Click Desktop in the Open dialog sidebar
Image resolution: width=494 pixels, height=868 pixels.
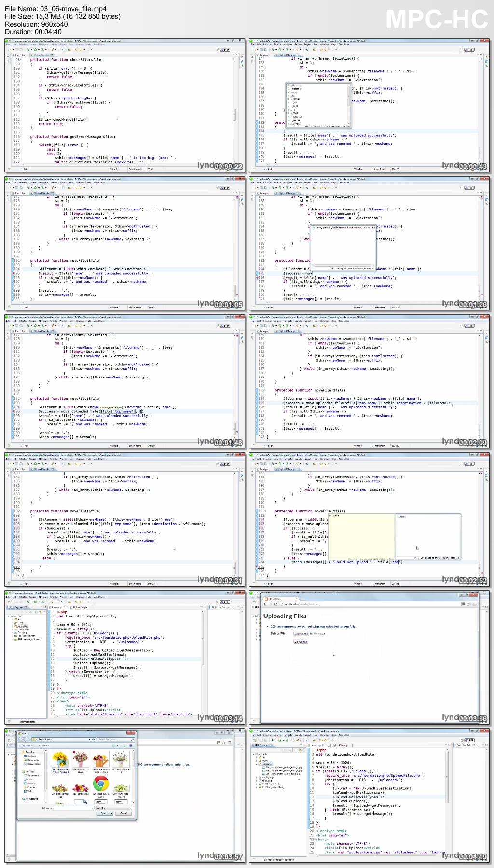tap(31, 756)
